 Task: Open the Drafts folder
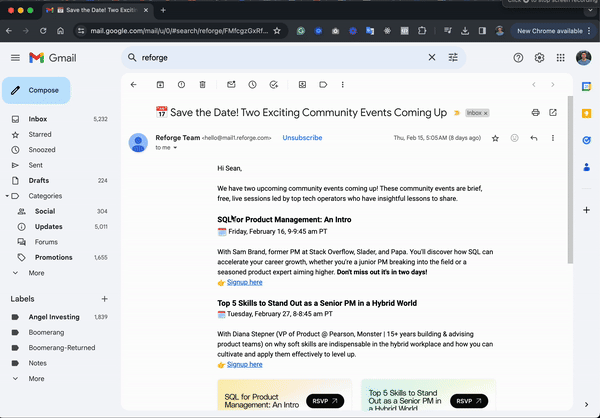[x=39, y=180]
